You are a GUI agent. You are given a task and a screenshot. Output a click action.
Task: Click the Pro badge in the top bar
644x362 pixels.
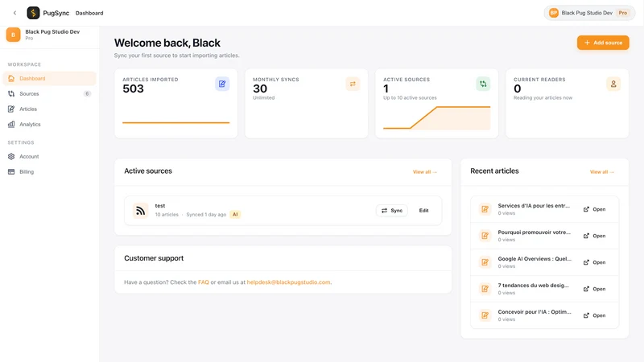click(x=623, y=13)
